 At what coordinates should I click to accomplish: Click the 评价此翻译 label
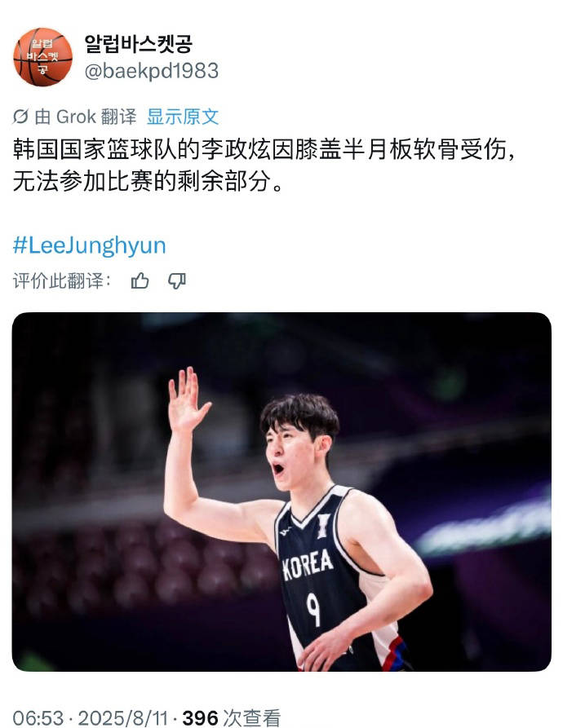coord(62,281)
